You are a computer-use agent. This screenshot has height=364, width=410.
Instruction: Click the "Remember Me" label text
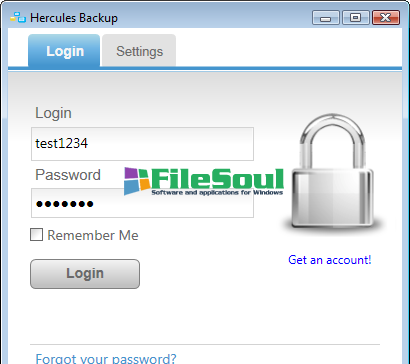[93, 235]
